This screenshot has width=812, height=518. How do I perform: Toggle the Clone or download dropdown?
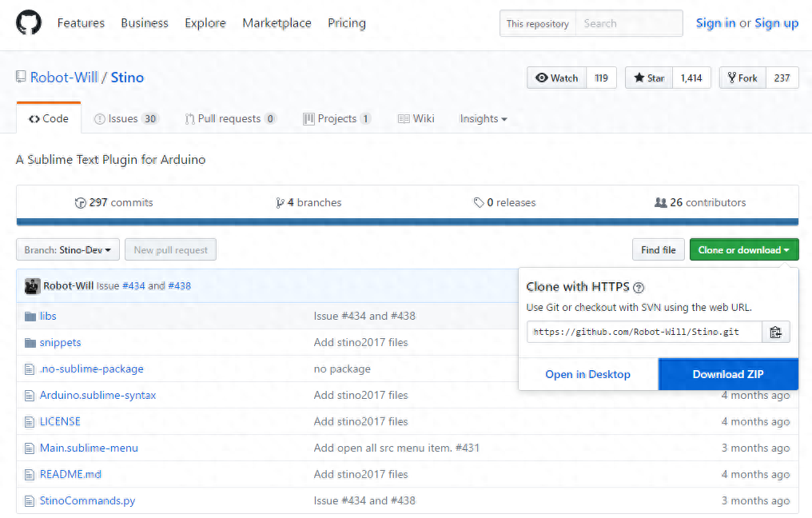pyautogui.click(x=744, y=249)
